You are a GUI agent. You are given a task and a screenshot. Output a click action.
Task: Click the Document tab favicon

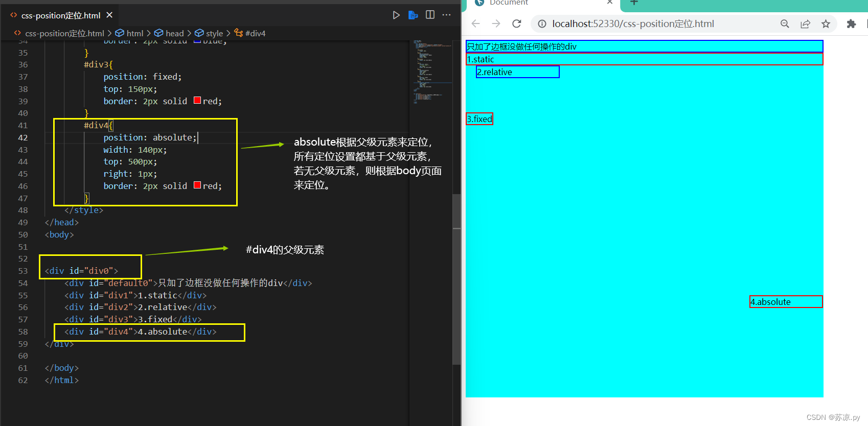click(x=479, y=3)
